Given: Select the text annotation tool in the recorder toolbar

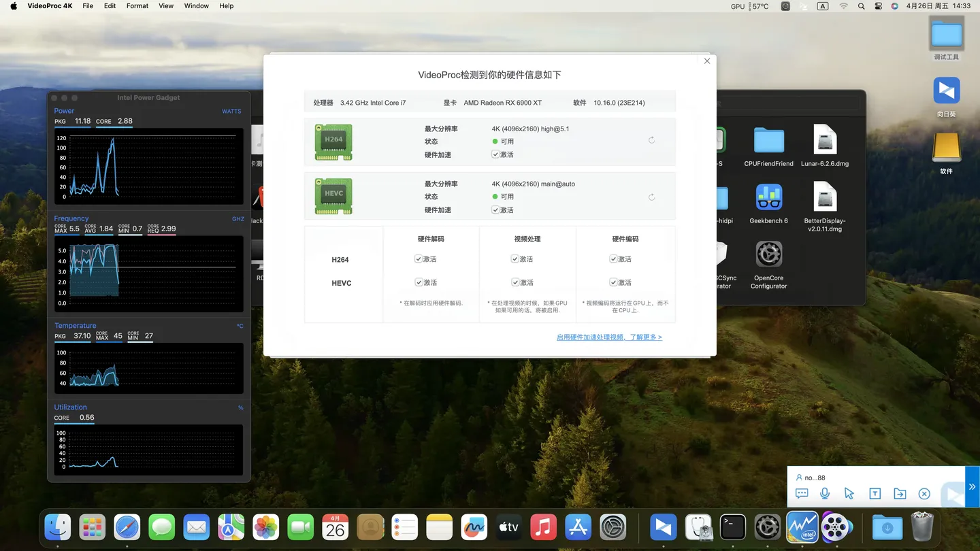Looking at the screenshot, I should pyautogui.click(x=875, y=494).
